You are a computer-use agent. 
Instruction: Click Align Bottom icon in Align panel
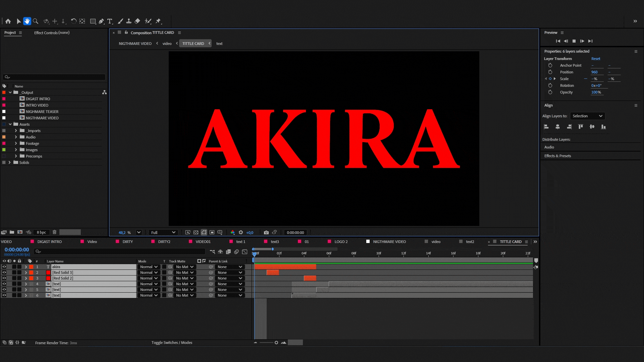603,127
